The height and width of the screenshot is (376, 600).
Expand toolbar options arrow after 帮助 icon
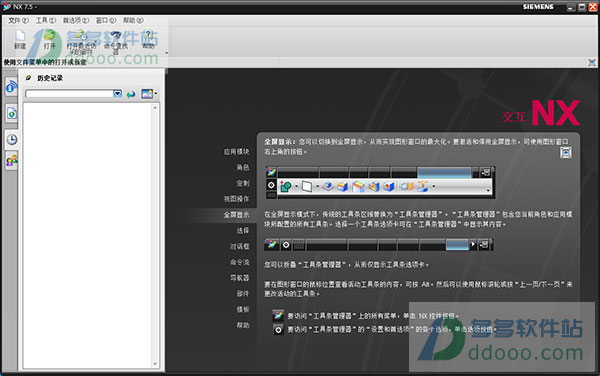coord(166,53)
